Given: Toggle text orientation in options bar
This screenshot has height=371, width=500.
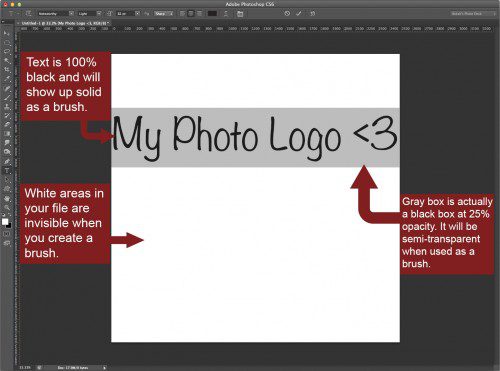Looking at the screenshot, I should coord(28,14).
